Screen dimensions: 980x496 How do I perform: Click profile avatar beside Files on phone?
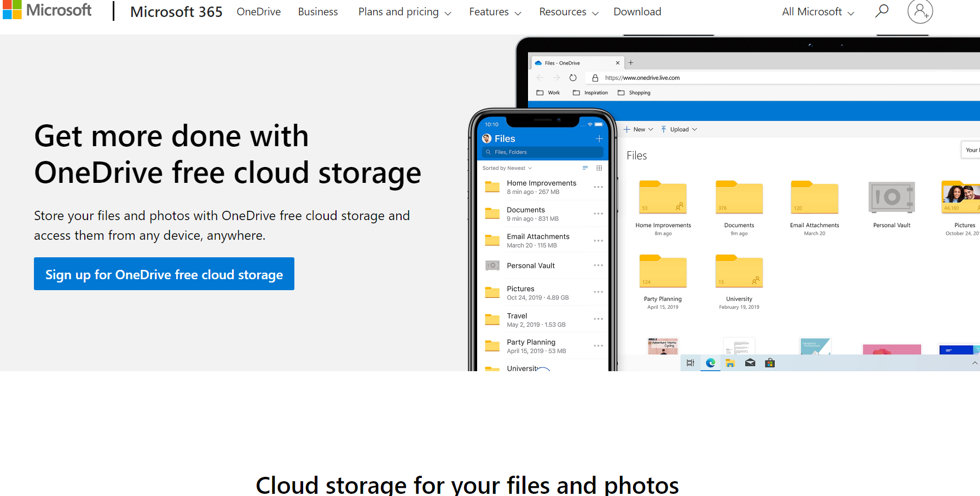point(487,139)
